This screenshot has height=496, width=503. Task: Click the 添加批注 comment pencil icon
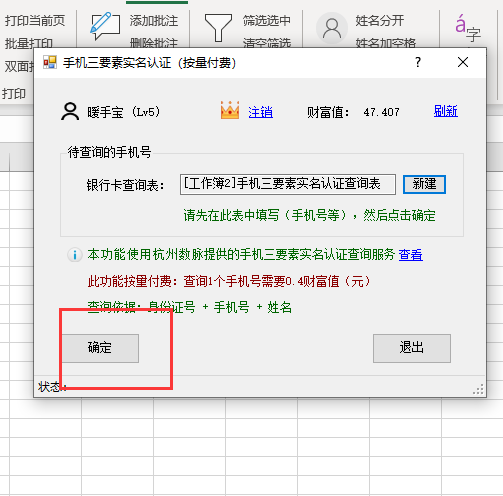click(x=105, y=27)
